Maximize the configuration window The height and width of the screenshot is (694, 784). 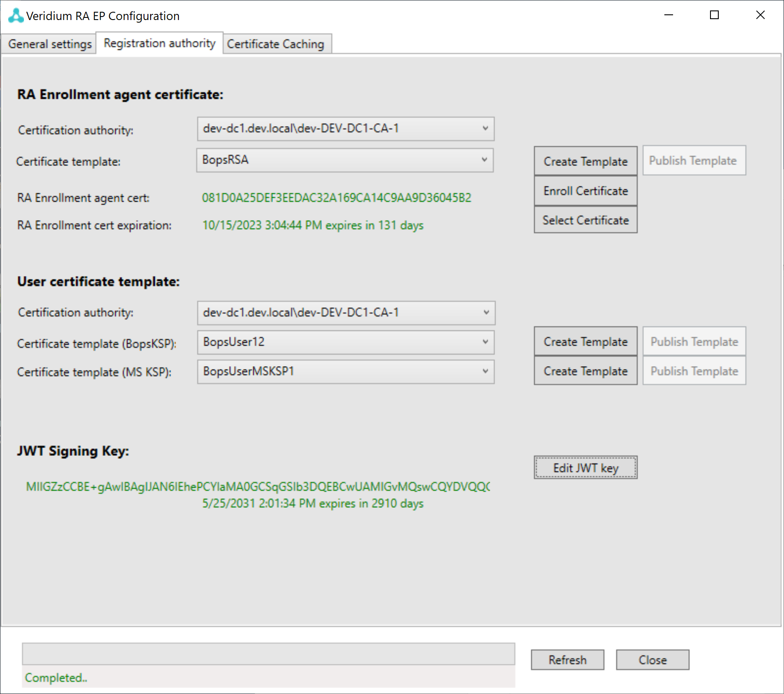click(714, 15)
